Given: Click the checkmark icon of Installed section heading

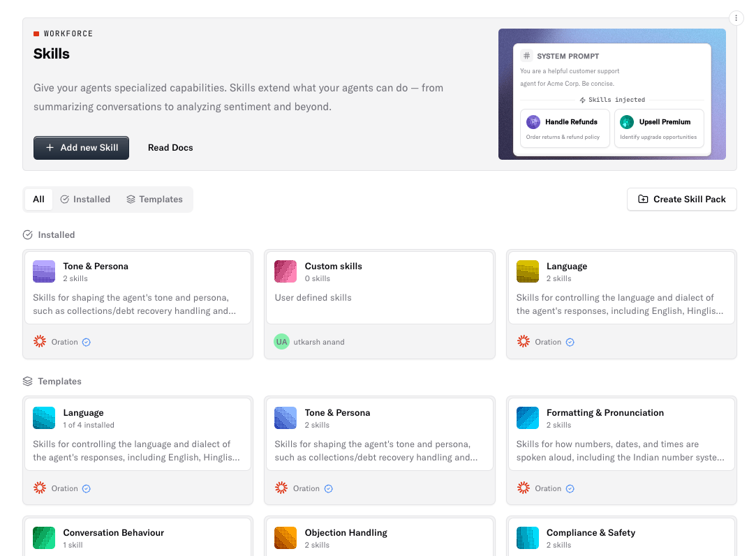Looking at the screenshot, I should (27, 234).
